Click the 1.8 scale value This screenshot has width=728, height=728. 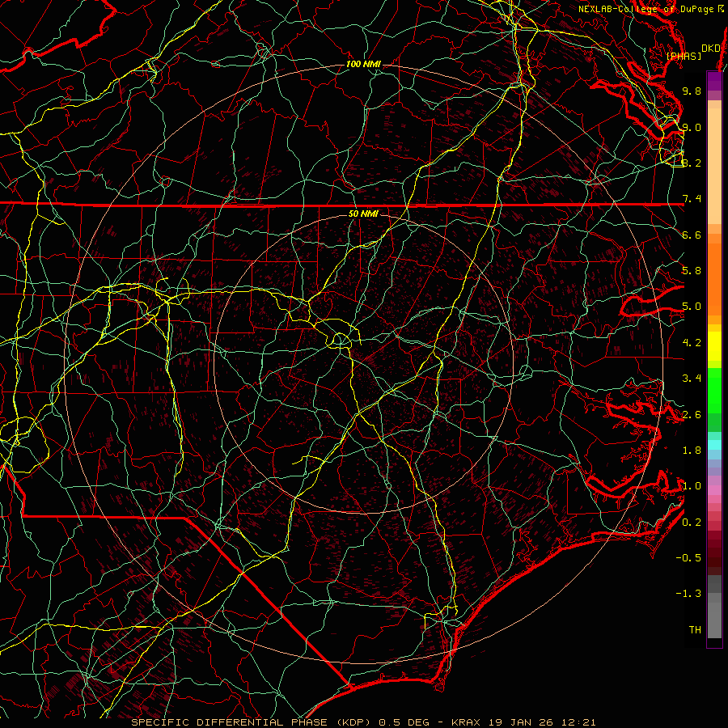692,451
